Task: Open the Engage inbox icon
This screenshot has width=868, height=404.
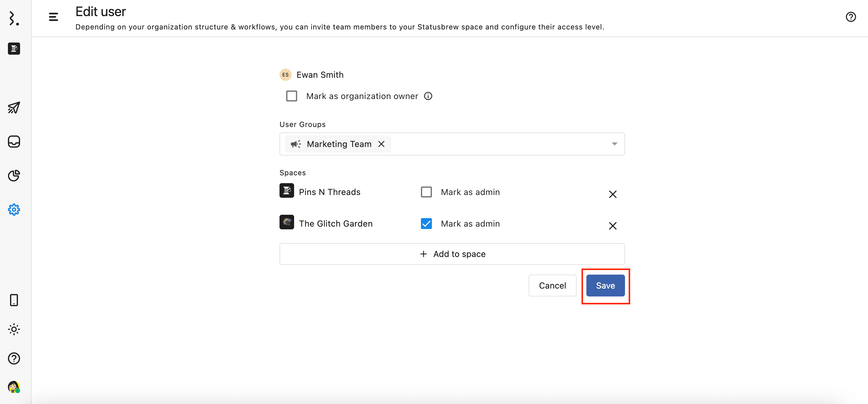Action: [x=14, y=142]
